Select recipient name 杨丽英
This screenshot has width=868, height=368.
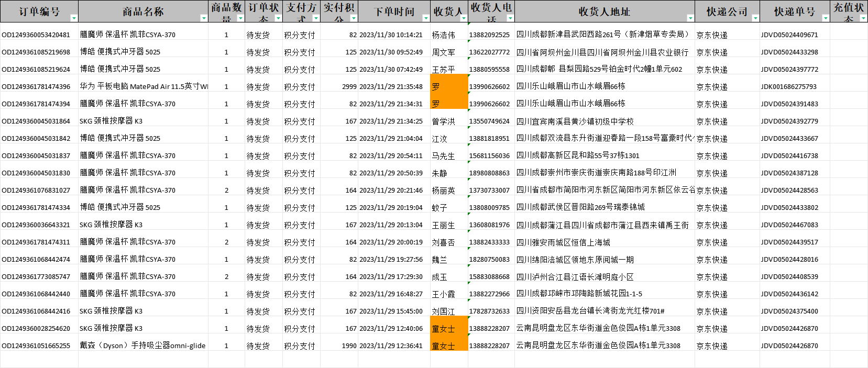tap(443, 191)
